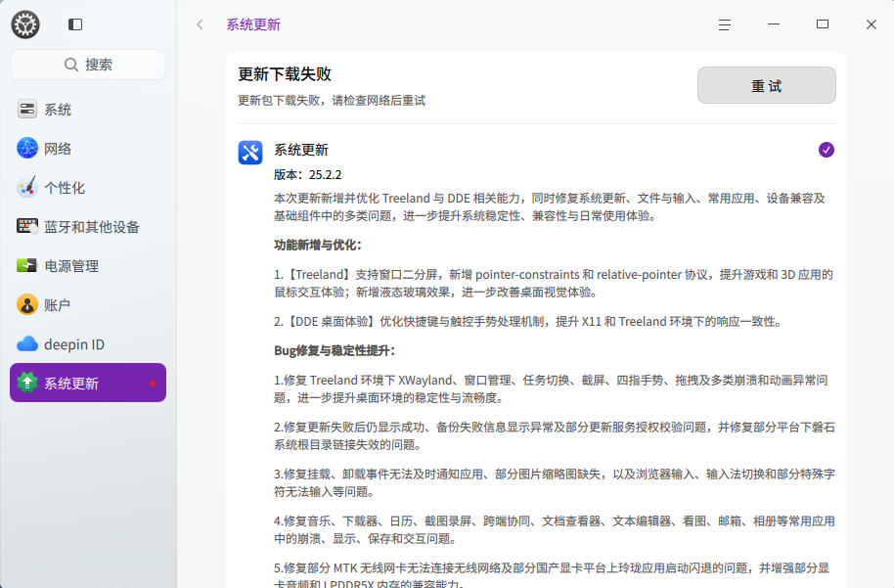Viewport: 894px width, 588px height.
Task: Close the Control Center window
Action: pyautogui.click(x=872, y=24)
